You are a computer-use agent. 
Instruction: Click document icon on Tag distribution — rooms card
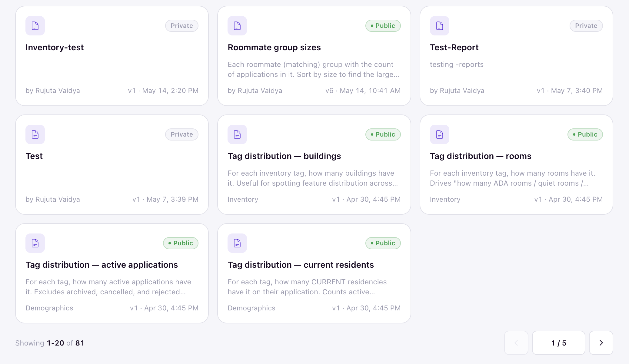pyautogui.click(x=440, y=134)
